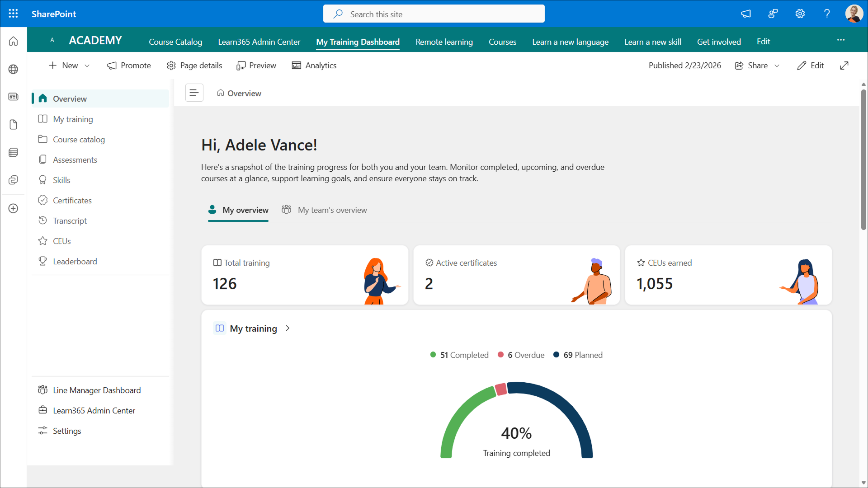The width and height of the screenshot is (868, 488).
Task: Click the SharePoint brand link
Action: pyautogui.click(x=54, y=14)
